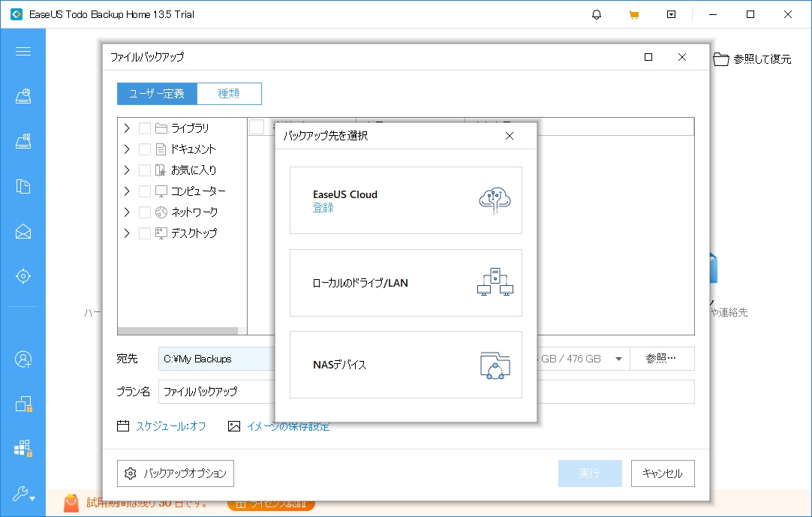Check the ネットワーク checkbox

pyautogui.click(x=145, y=212)
